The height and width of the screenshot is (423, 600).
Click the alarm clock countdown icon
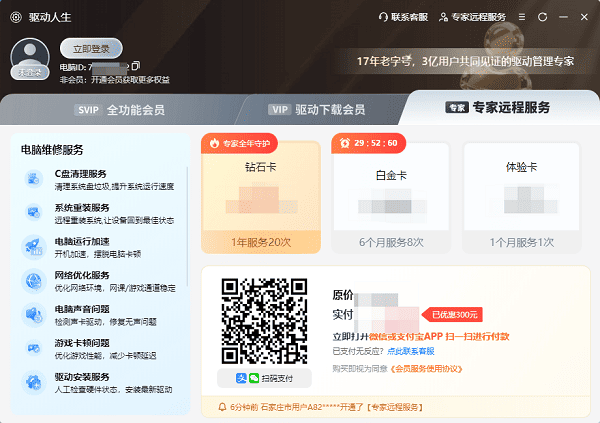click(345, 143)
